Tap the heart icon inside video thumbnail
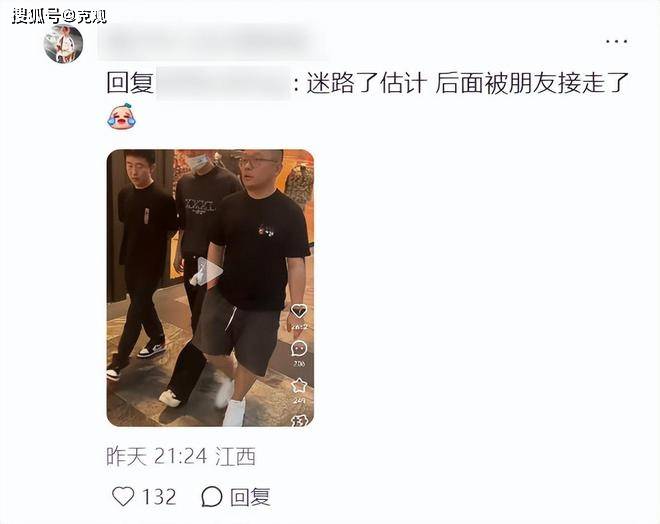 point(299,311)
